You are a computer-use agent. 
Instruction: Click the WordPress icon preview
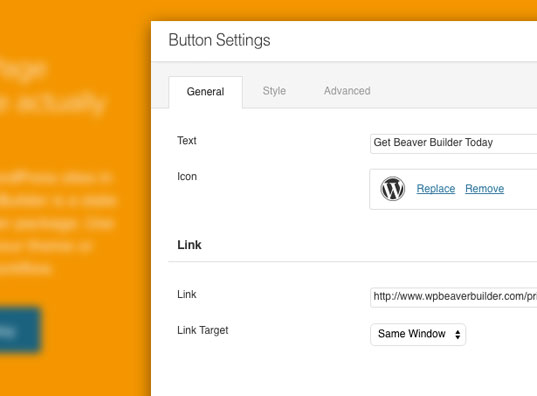pos(392,188)
